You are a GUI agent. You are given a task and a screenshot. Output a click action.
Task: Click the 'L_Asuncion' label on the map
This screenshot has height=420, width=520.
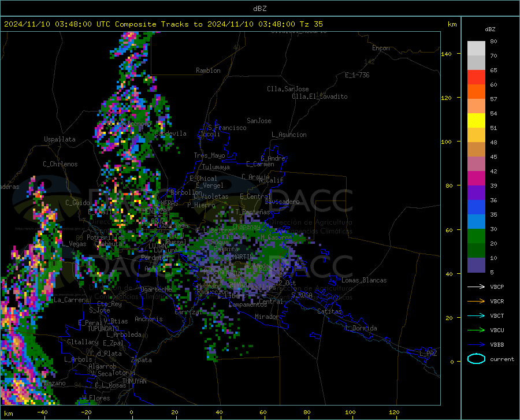(289, 135)
